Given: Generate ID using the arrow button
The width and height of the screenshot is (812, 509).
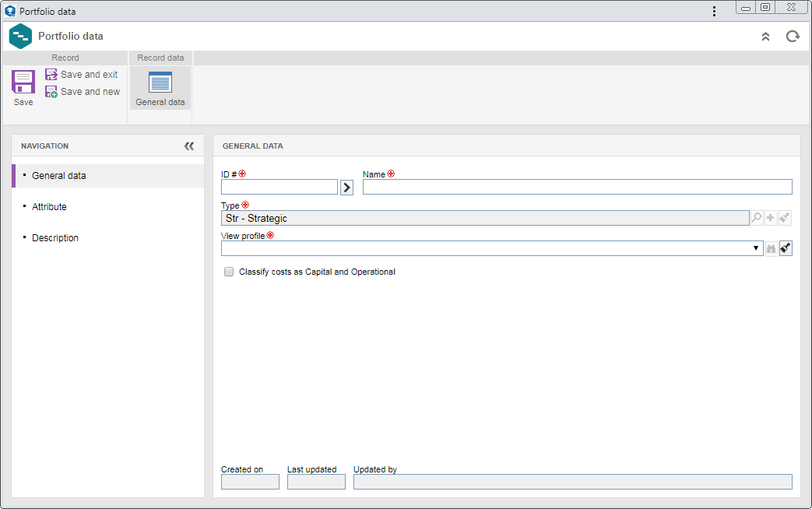Looking at the screenshot, I should [346, 187].
